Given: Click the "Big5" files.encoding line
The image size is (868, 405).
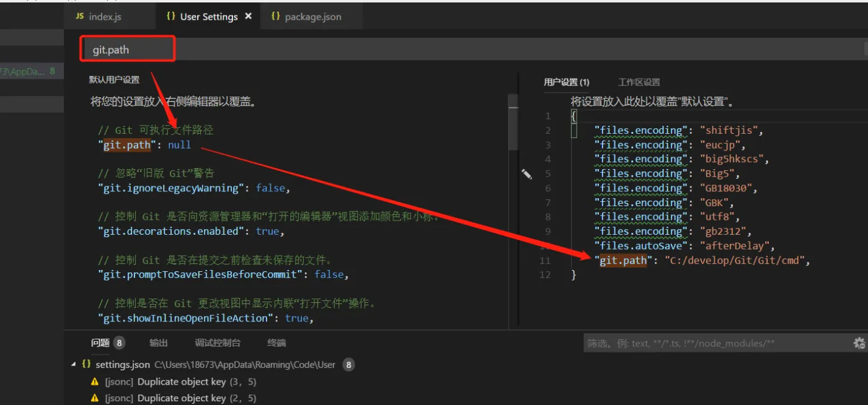Looking at the screenshot, I should tap(667, 173).
